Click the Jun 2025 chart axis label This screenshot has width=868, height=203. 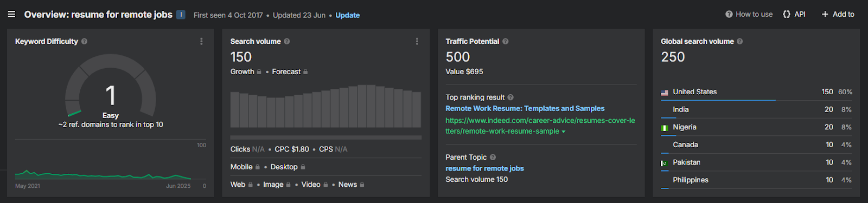pos(178,186)
